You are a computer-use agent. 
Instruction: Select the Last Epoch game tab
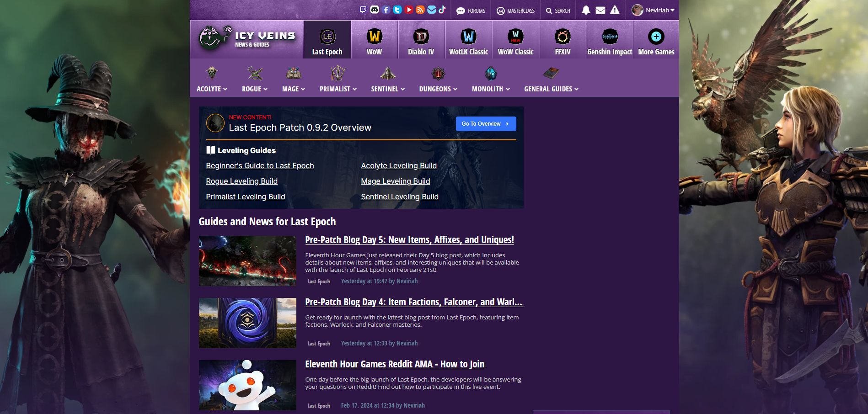coord(327,39)
